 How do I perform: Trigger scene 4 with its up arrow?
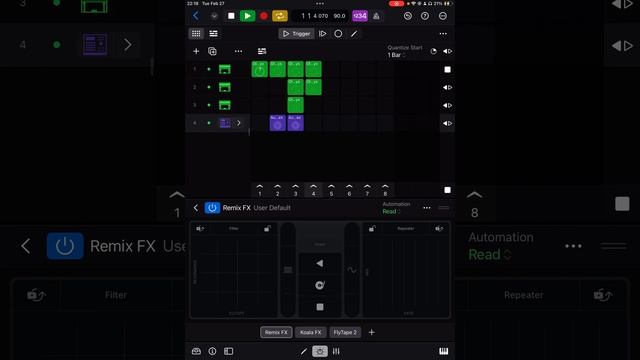(313, 190)
